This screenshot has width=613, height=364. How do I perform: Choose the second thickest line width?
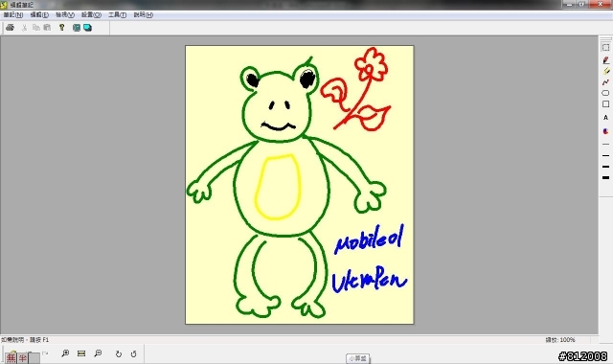pos(605,167)
